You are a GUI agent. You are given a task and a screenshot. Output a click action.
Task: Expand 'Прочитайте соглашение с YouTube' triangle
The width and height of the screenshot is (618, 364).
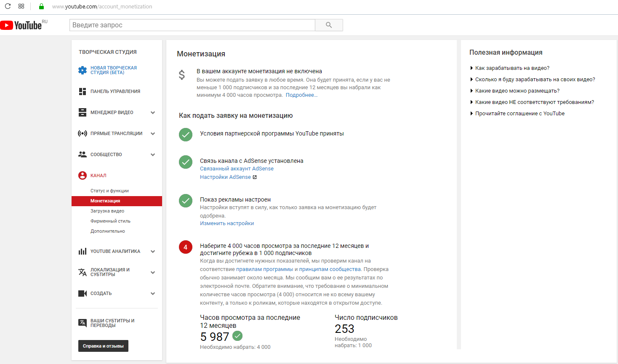click(x=471, y=113)
